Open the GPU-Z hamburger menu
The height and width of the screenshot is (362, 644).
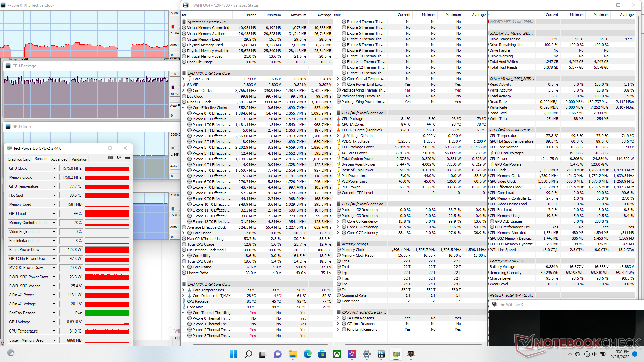tap(127, 157)
